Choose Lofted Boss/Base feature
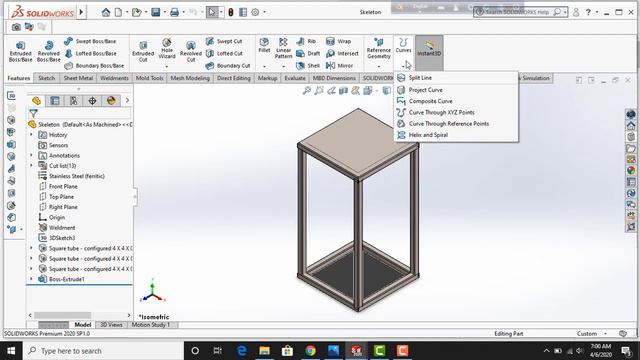This screenshot has width=640, height=360. 91,53
